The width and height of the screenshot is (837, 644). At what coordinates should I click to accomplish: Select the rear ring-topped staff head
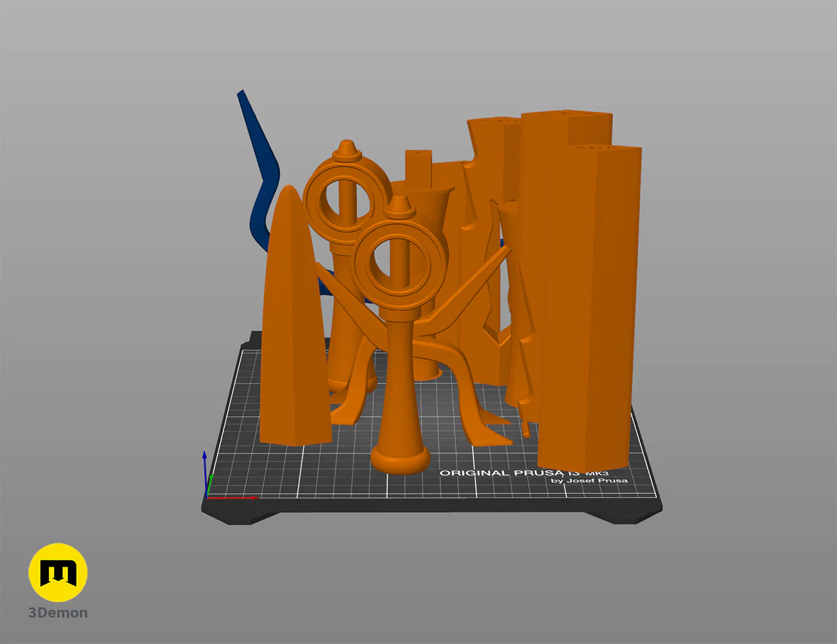(x=346, y=200)
